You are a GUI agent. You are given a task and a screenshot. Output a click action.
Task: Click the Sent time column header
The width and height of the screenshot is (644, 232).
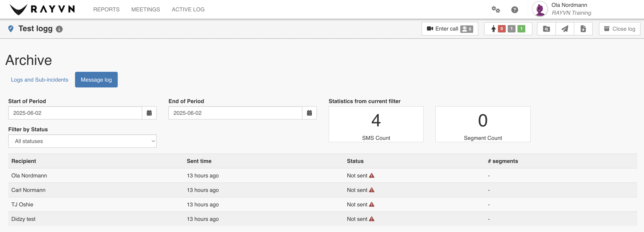[x=199, y=161]
